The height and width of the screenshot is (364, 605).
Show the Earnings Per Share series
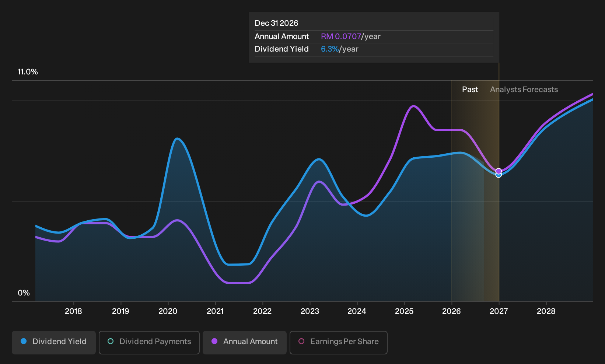click(339, 343)
